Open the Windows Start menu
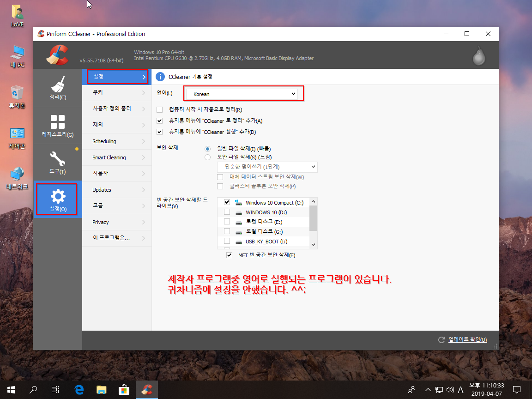The height and width of the screenshot is (399, 532). (11, 390)
